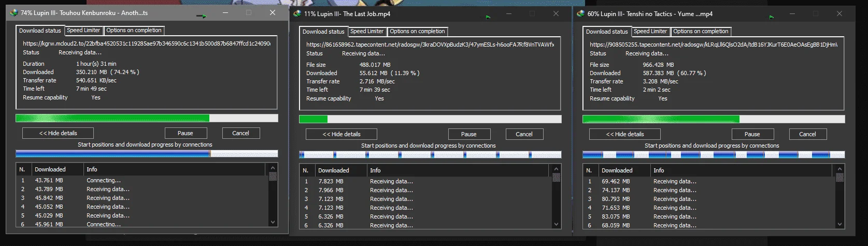
Task: Select connection row with 45.052 MB
Action: [143, 207]
